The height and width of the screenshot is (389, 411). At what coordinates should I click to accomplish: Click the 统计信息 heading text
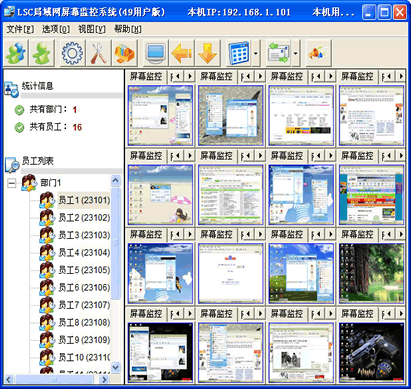(38, 86)
